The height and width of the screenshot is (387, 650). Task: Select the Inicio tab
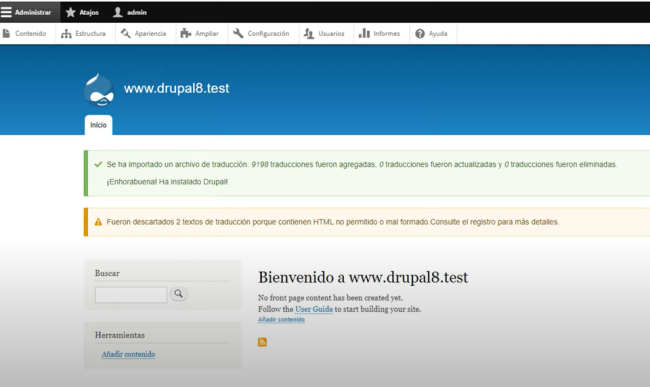coord(98,125)
